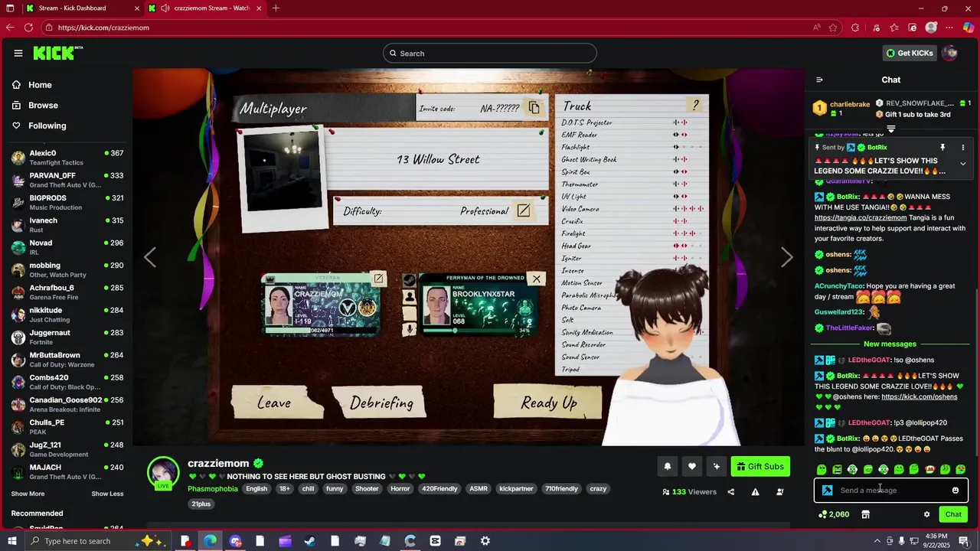Image resolution: width=980 pixels, height=551 pixels.
Task: Send message with green Chat button
Action: click(953, 514)
